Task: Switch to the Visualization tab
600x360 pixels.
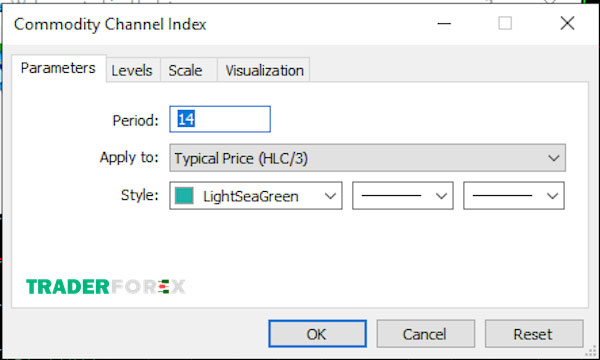Action: (x=264, y=70)
